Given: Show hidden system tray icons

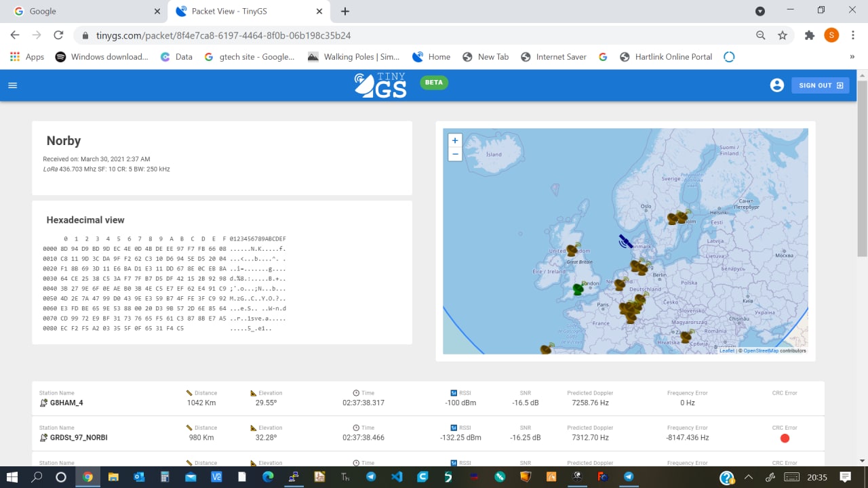Looking at the screenshot, I should [749, 476].
